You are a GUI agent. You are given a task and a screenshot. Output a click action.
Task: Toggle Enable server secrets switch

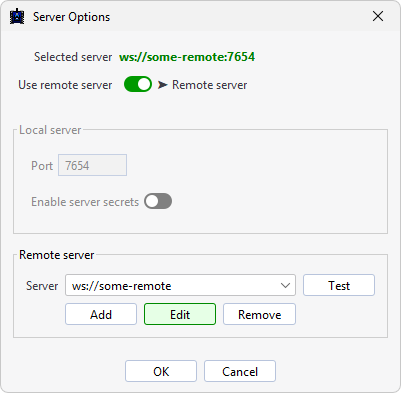(x=158, y=201)
